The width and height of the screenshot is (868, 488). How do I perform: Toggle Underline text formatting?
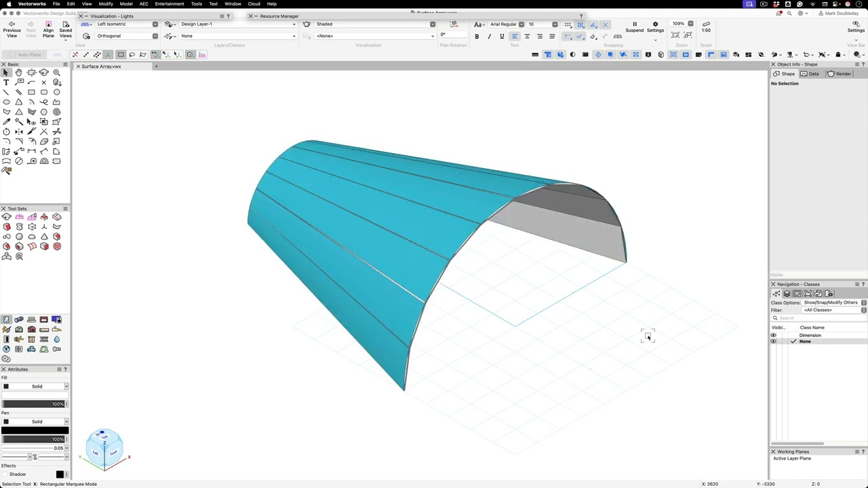point(502,36)
